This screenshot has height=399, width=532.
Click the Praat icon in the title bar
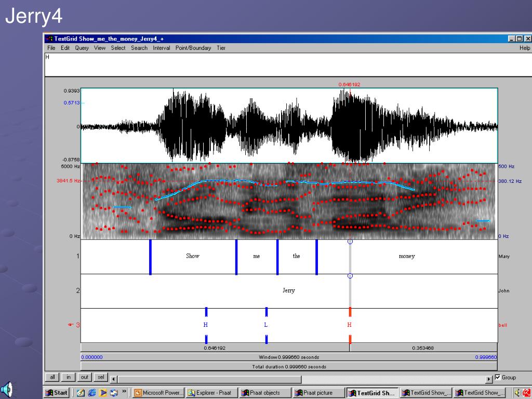49,38
